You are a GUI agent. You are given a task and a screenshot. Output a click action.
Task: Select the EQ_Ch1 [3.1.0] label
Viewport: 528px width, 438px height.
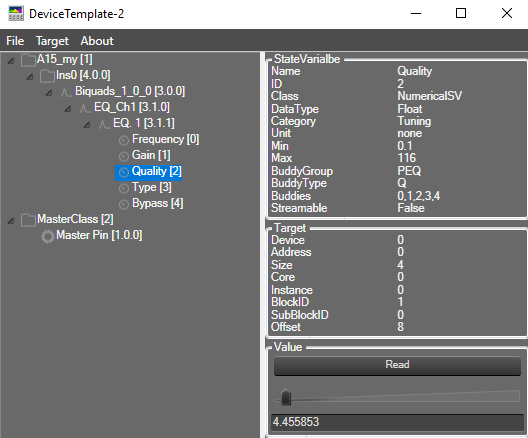(x=132, y=107)
